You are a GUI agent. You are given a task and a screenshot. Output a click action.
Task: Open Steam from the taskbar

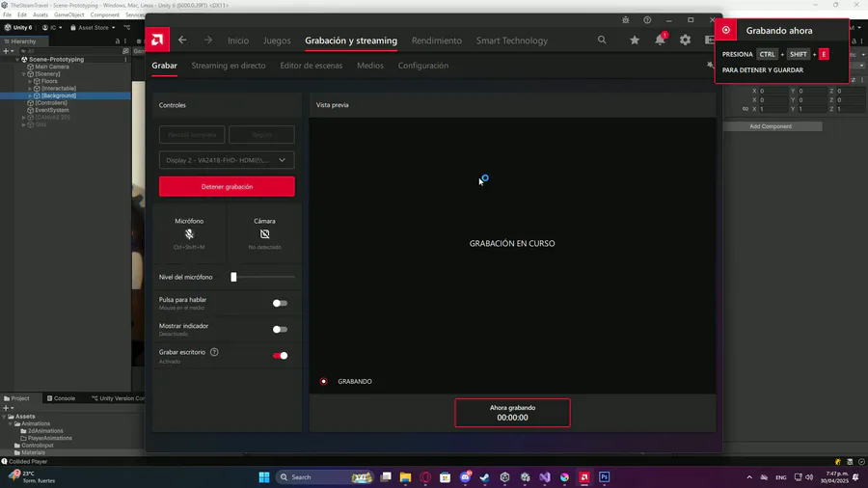(x=484, y=477)
